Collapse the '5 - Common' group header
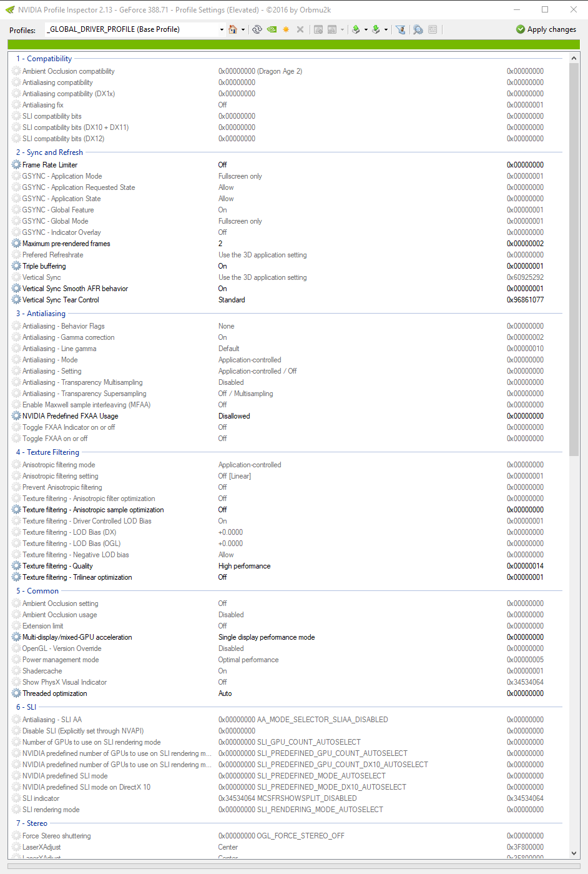 pos(37,591)
